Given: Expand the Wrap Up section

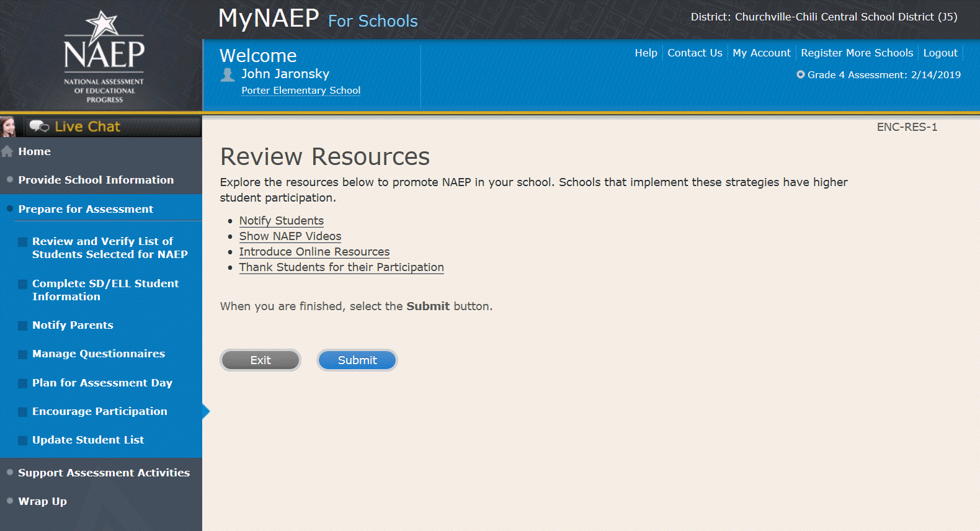Looking at the screenshot, I should 42,501.
